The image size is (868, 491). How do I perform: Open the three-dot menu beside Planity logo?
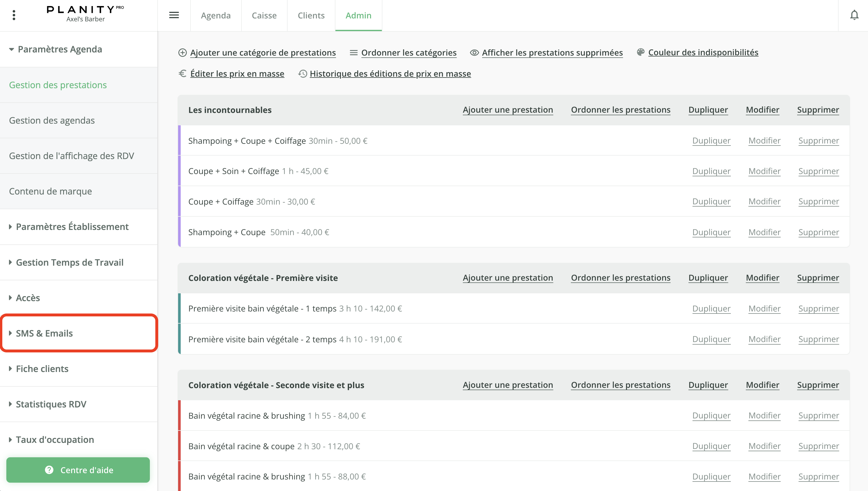[x=14, y=15]
